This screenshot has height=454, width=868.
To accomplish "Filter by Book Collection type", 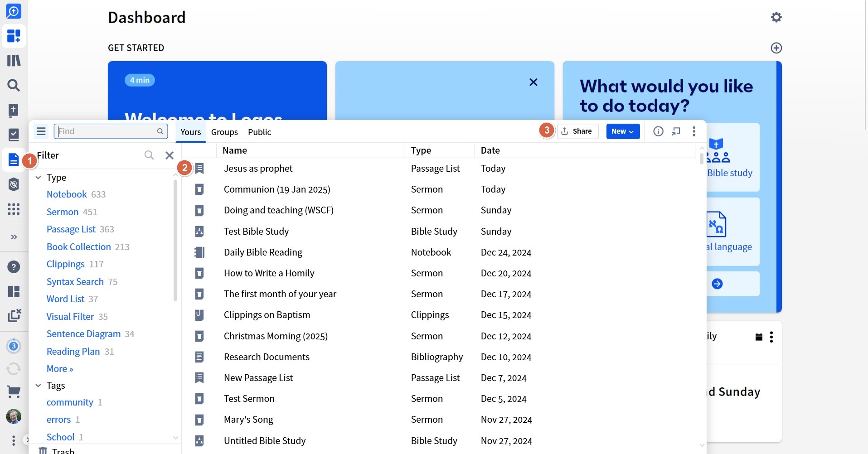I will click(x=79, y=247).
